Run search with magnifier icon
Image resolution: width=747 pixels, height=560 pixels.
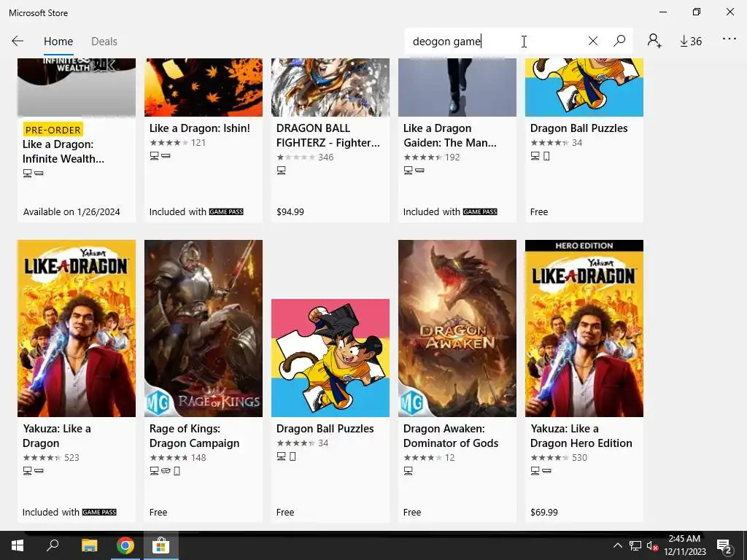pyautogui.click(x=619, y=41)
